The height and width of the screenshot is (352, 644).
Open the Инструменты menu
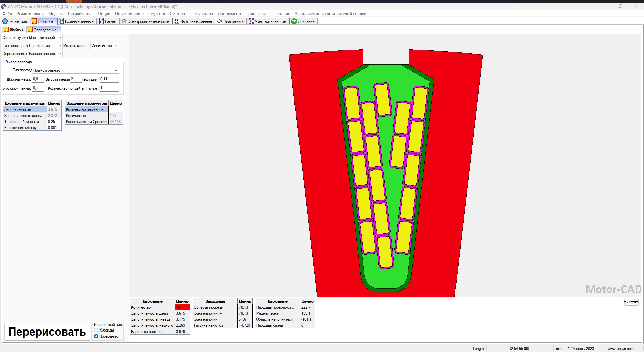(230, 14)
